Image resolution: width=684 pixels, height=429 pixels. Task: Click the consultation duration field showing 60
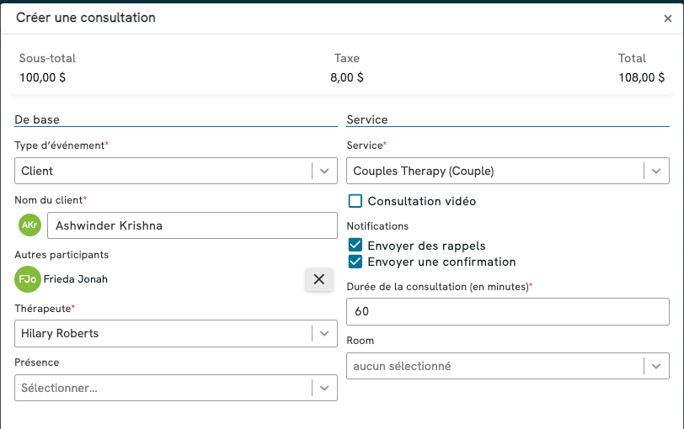[x=508, y=312]
